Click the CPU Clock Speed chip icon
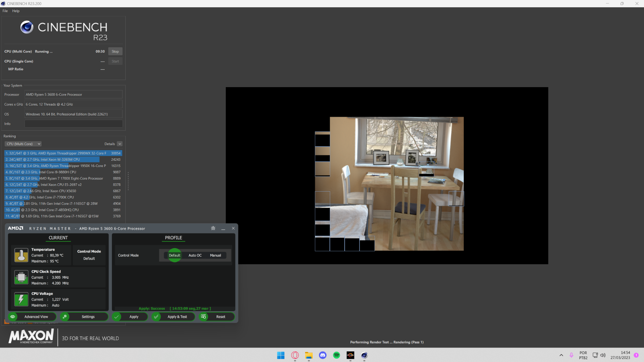The width and height of the screenshot is (644, 362). point(21,277)
